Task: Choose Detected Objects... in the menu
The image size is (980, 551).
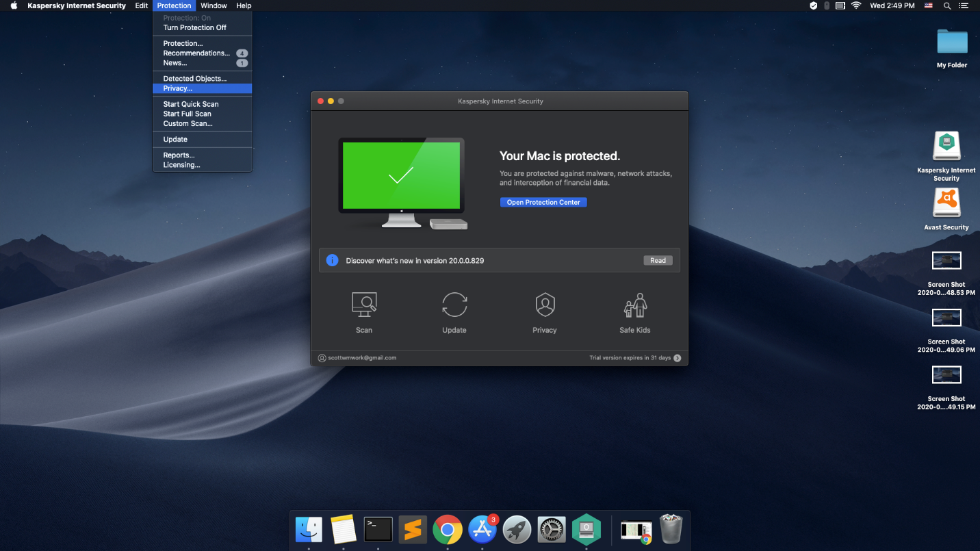Action: coord(203,79)
